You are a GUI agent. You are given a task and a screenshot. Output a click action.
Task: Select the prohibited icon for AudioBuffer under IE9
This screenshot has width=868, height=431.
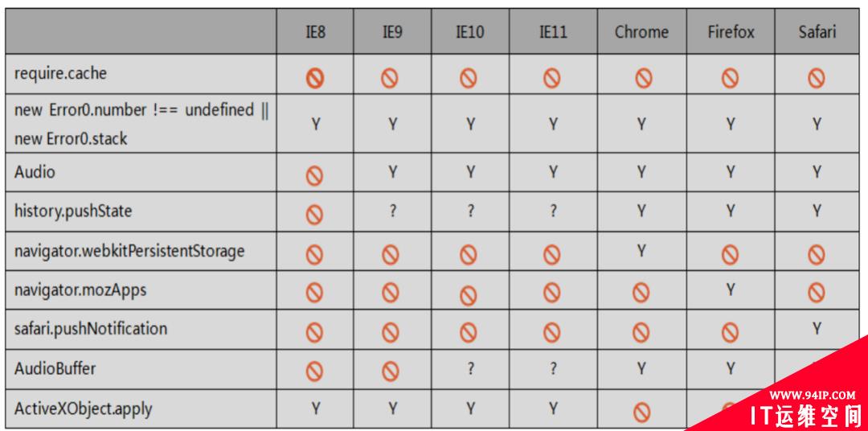coord(391,371)
